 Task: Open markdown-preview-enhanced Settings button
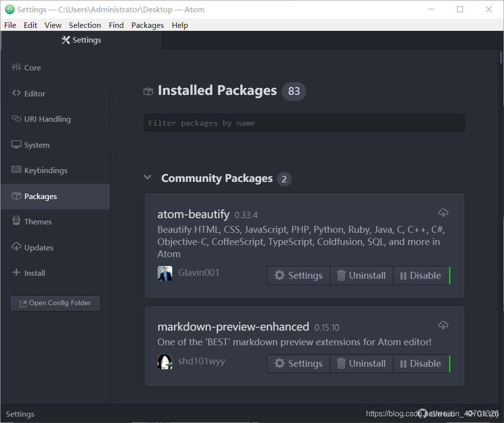(x=298, y=363)
